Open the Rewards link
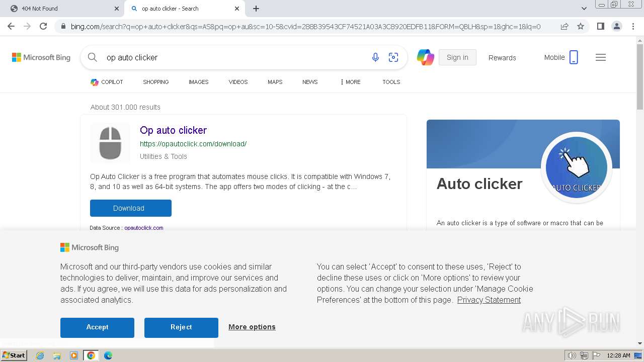 pyautogui.click(x=502, y=58)
